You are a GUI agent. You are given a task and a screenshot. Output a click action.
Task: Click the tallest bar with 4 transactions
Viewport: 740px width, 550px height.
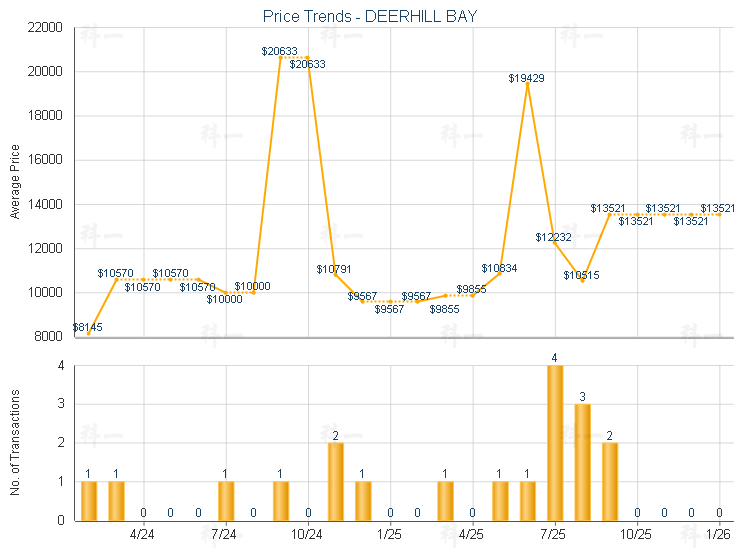555,443
